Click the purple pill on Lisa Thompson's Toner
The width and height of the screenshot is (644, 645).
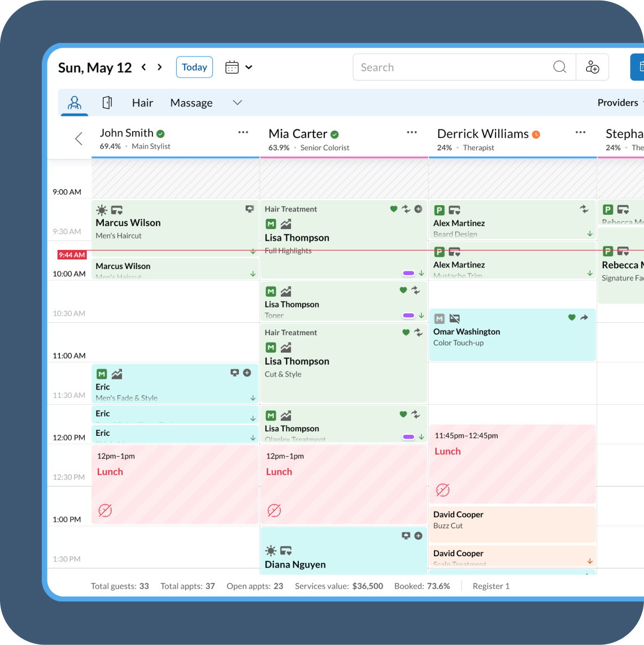pyautogui.click(x=408, y=315)
